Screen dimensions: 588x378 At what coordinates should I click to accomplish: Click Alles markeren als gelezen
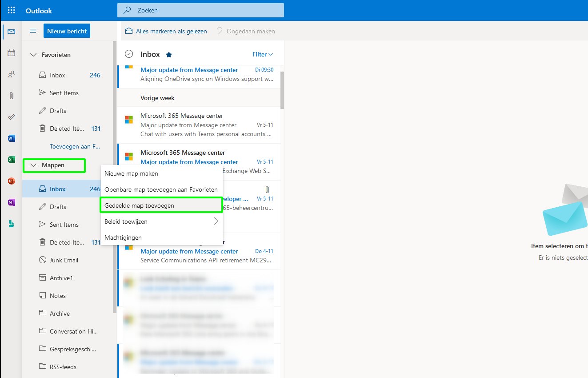click(x=166, y=31)
